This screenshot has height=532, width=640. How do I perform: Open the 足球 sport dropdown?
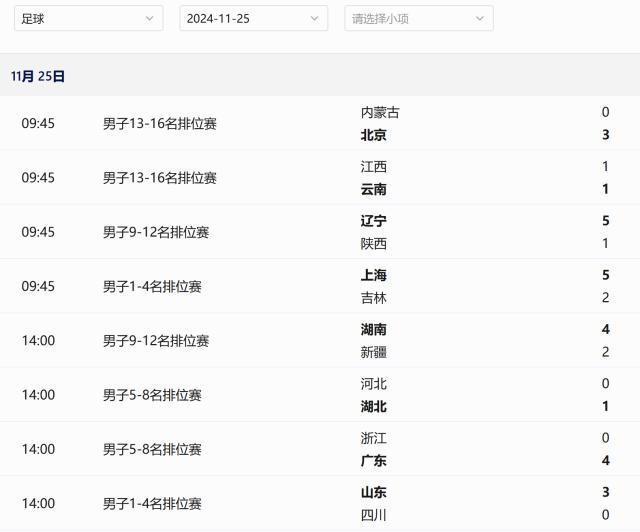88,18
